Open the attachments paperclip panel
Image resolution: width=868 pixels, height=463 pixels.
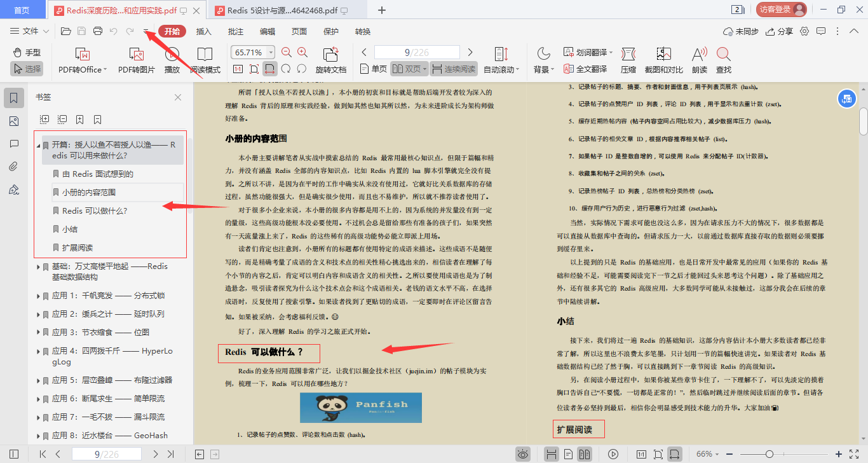click(14, 167)
